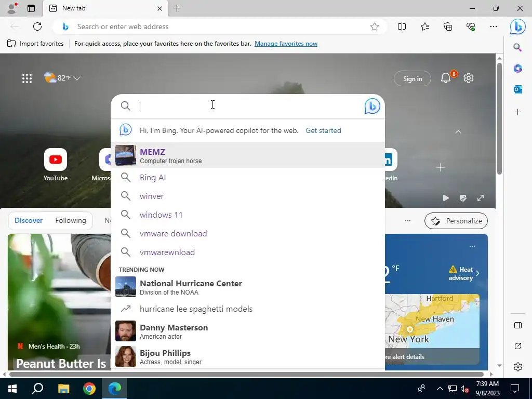Open the feed ellipsis options menu
This screenshot has height=399, width=532.
(408, 221)
